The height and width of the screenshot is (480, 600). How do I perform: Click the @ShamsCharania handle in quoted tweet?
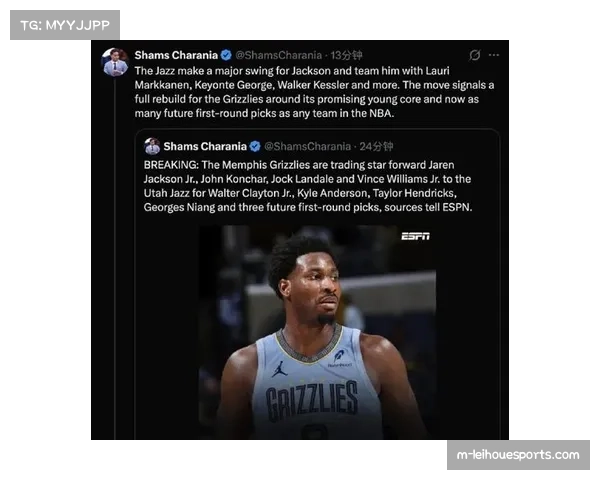[308, 146]
